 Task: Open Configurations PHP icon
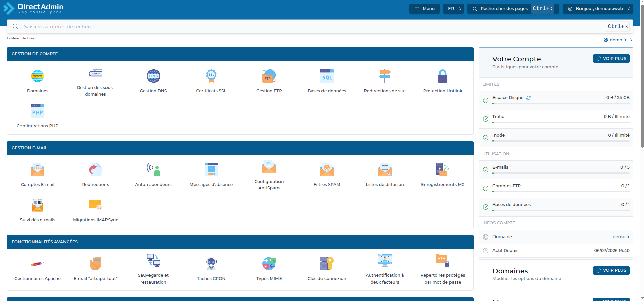click(38, 111)
